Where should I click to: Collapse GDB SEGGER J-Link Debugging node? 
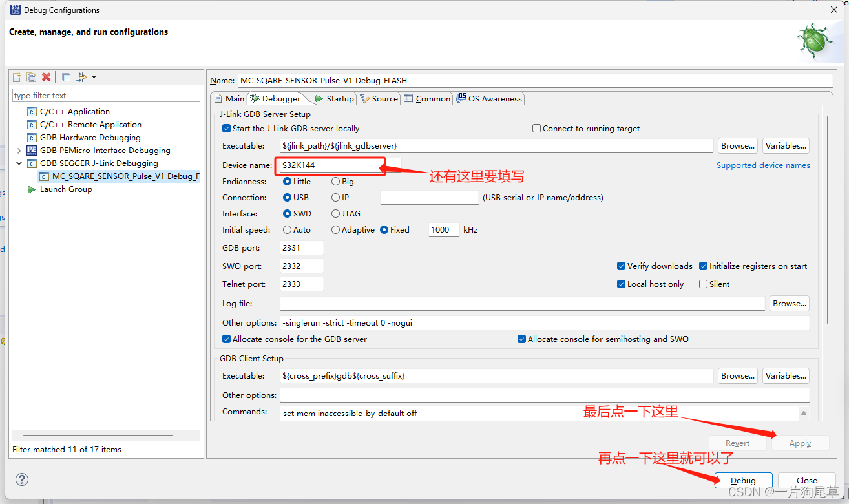19,163
